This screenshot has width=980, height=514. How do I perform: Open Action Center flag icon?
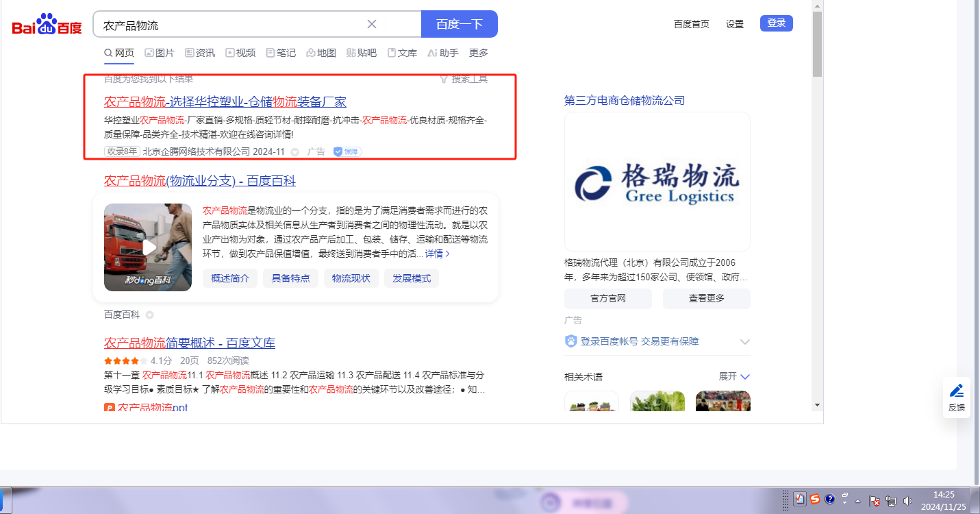coord(875,500)
